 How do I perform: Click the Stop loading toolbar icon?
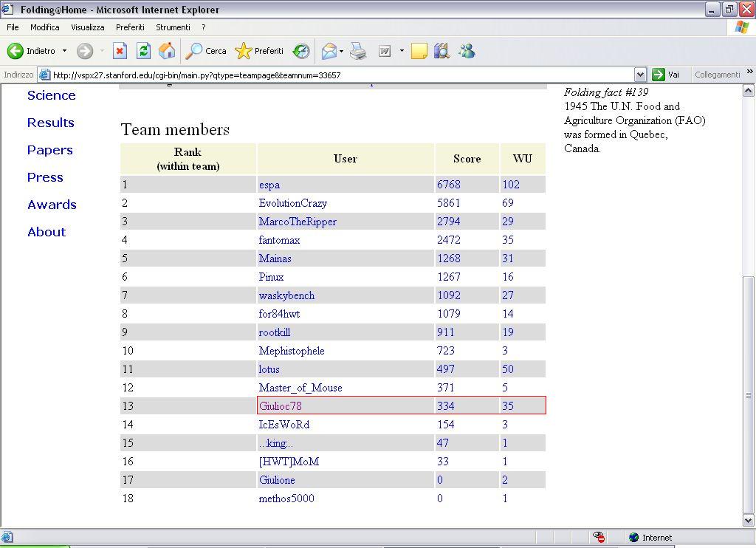pyautogui.click(x=120, y=51)
